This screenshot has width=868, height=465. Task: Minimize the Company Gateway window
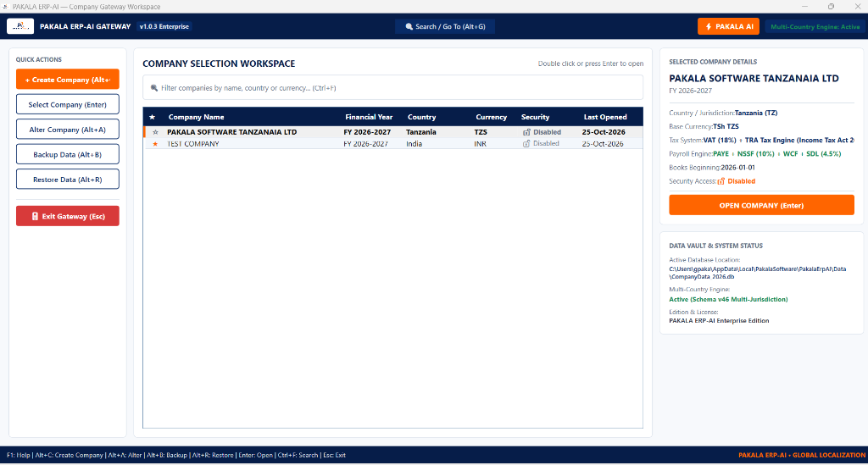(x=805, y=7)
